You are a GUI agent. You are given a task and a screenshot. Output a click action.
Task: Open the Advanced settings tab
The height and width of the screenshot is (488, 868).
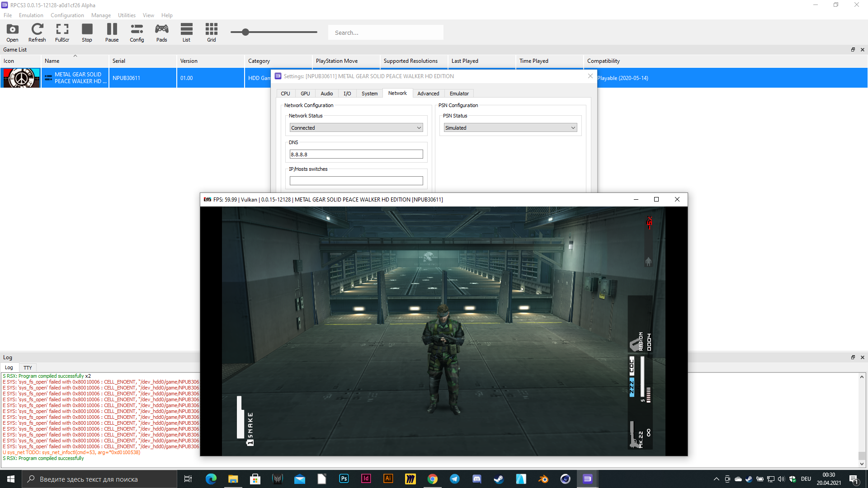pyautogui.click(x=428, y=94)
